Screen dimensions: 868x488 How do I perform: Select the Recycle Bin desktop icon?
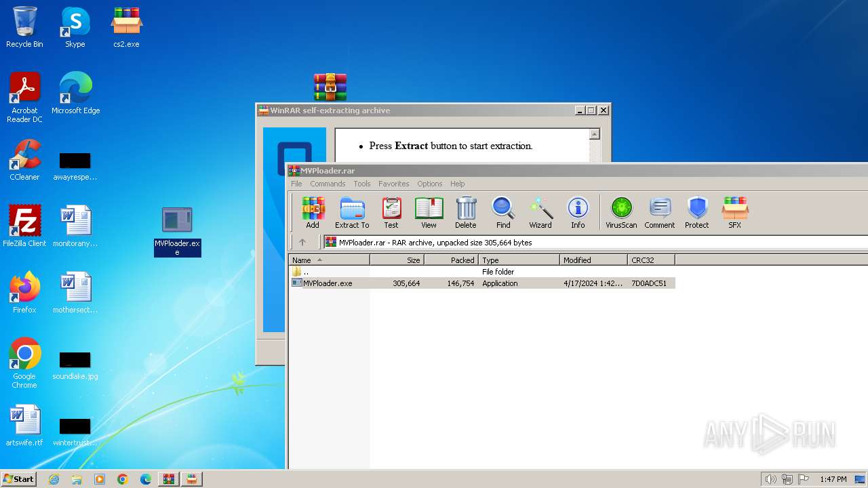pos(24,27)
